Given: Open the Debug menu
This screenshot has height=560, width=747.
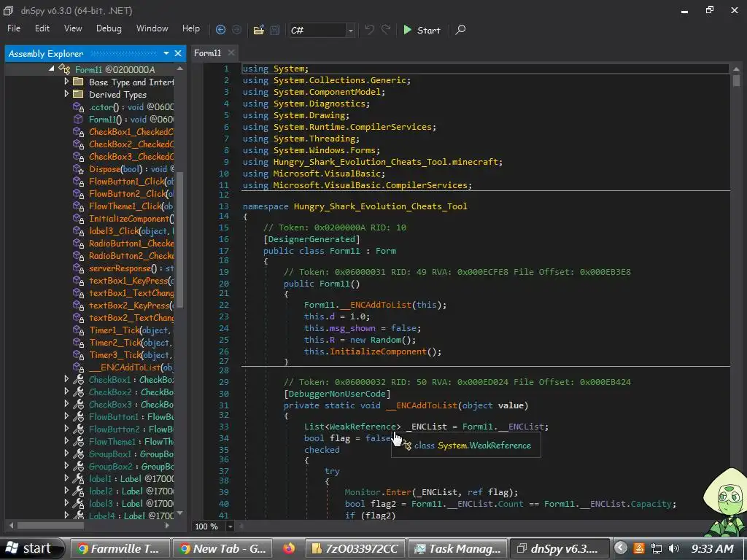Looking at the screenshot, I should tap(109, 28).
